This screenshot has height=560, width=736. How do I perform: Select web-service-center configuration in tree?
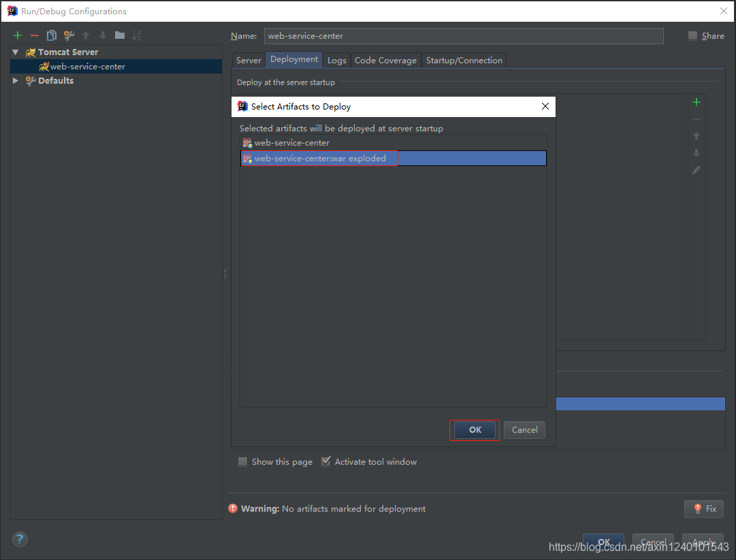pyautogui.click(x=116, y=67)
